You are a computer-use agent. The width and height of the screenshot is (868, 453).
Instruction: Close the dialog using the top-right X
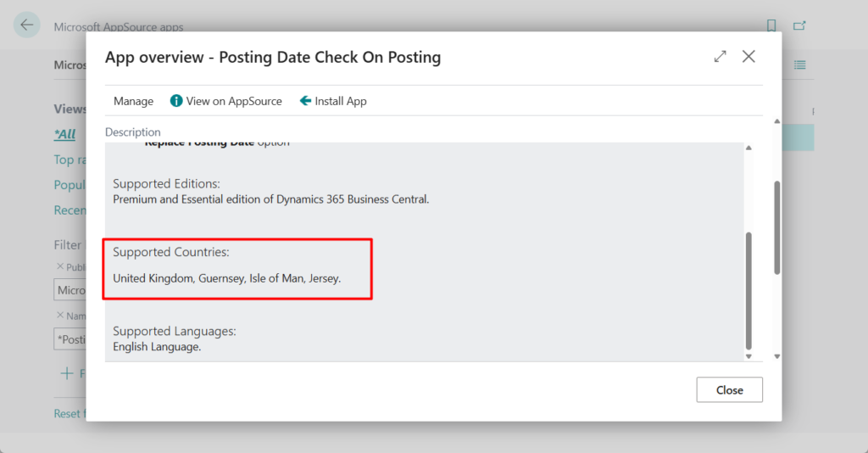coord(748,57)
